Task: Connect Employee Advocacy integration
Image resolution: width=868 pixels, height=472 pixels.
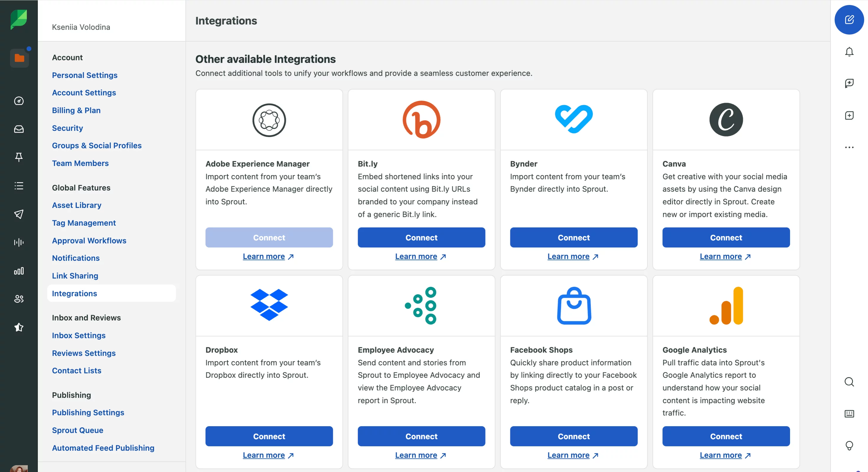Action: point(421,436)
